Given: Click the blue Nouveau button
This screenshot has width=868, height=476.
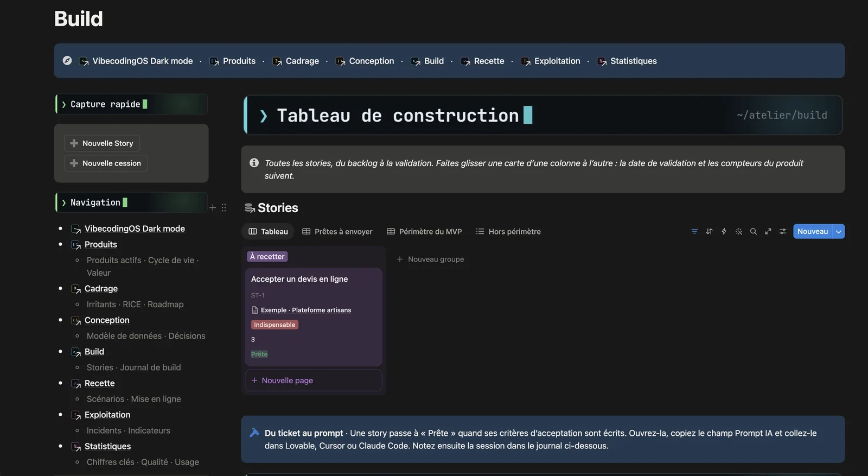Looking at the screenshot, I should click(x=813, y=231).
